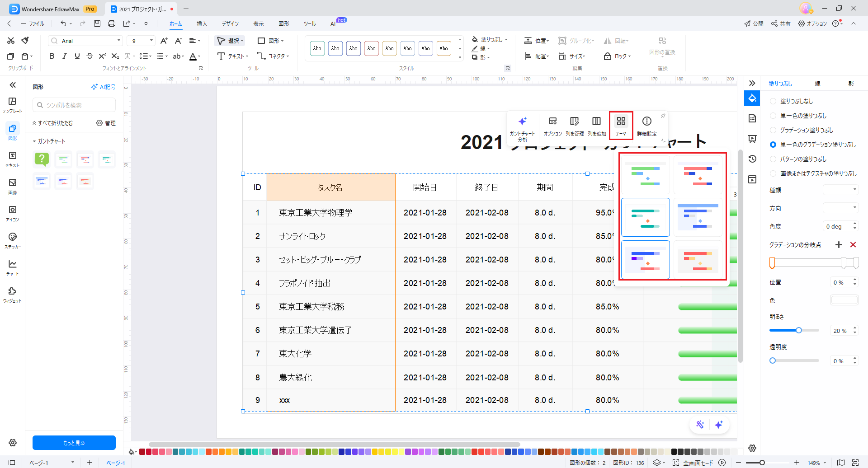Collapse the ガントチャート shape category

tap(34, 141)
